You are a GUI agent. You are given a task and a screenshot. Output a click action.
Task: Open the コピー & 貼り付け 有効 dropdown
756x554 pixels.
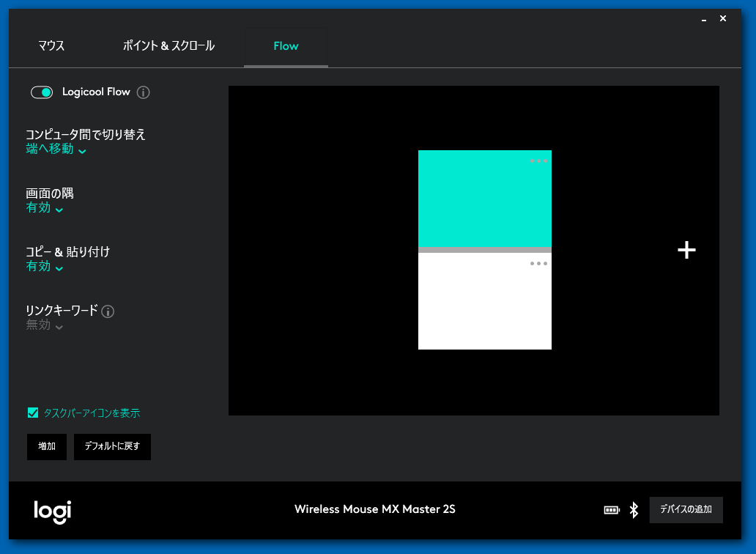pyautogui.click(x=45, y=266)
